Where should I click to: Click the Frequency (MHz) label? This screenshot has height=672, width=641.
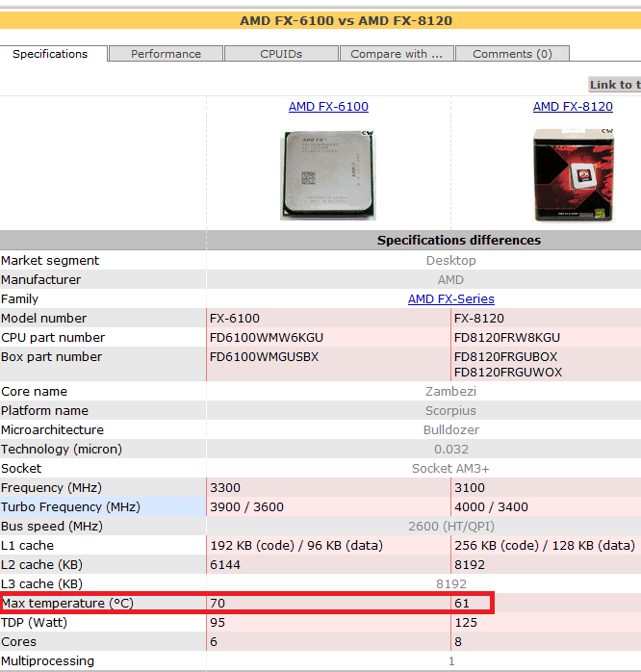pyautogui.click(x=51, y=488)
